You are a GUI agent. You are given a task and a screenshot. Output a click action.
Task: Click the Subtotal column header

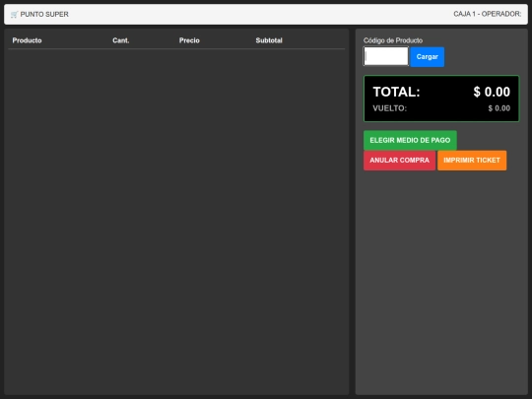pyautogui.click(x=269, y=40)
